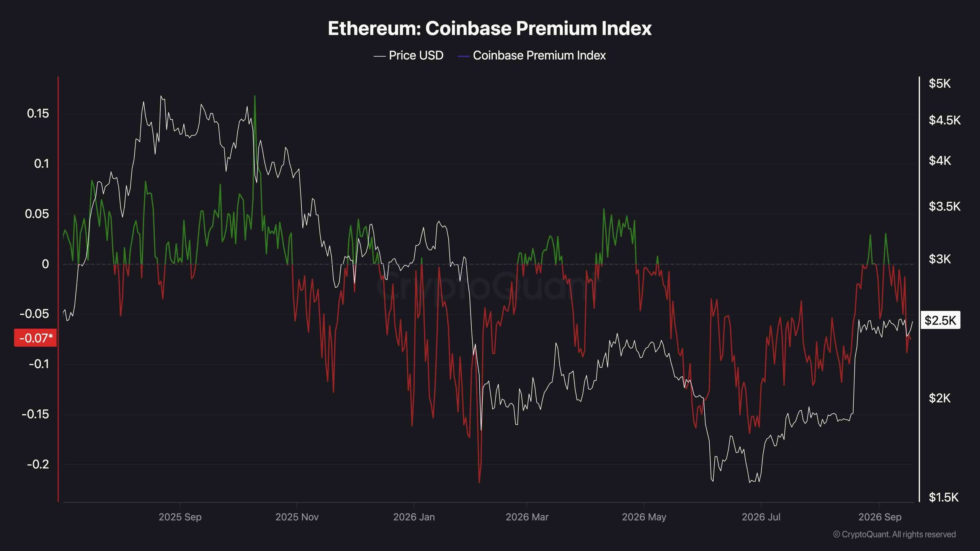Viewport: 980px width, 551px height.
Task: Click the white Price USD legend line
Action: [379, 56]
